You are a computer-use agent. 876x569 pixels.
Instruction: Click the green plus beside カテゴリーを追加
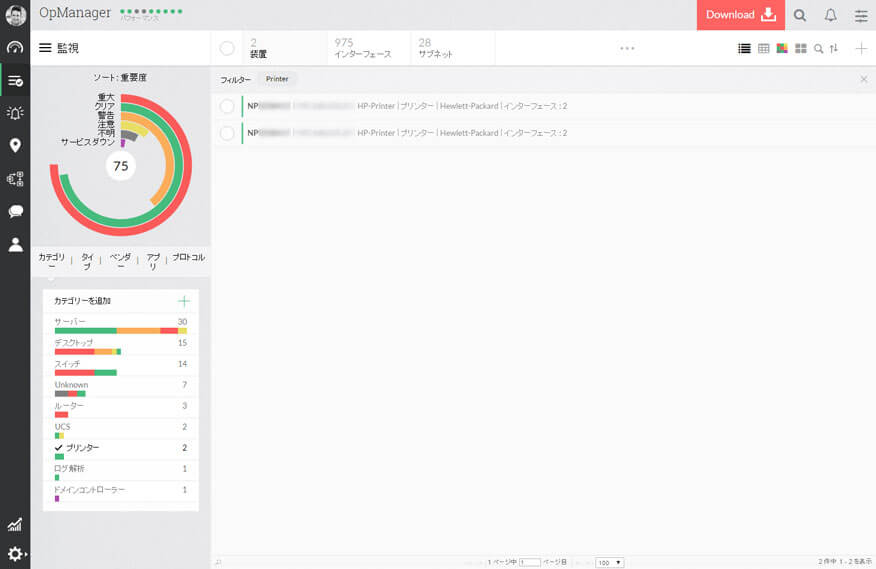183,301
